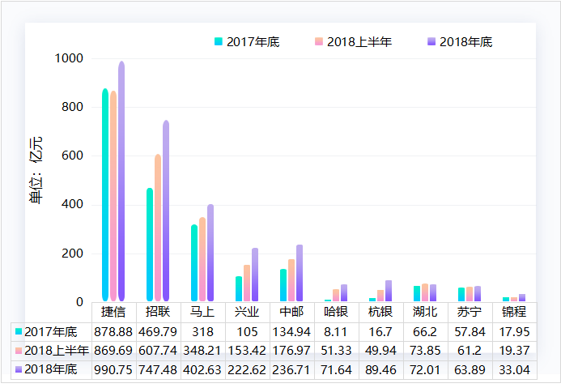Click table cell 747.48
The height and width of the screenshot is (392, 561).
[x=158, y=369]
